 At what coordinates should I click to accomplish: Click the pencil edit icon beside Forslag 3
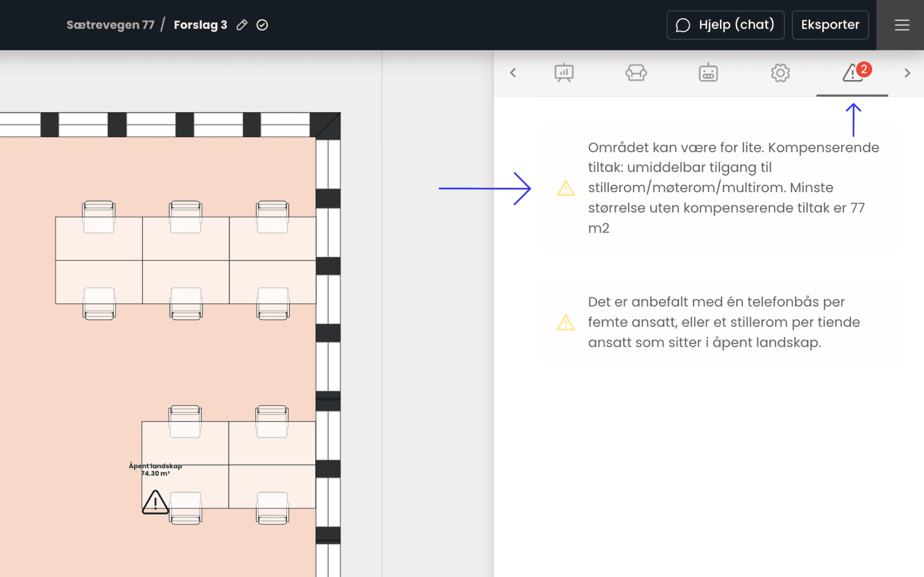tap(242, 25)
